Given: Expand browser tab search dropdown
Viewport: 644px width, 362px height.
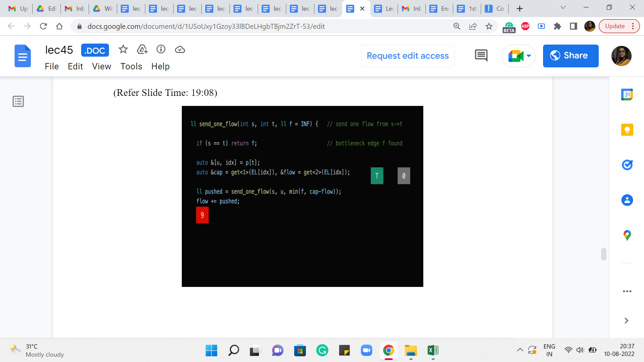Looking at the screenshot, I should point(563,8).
